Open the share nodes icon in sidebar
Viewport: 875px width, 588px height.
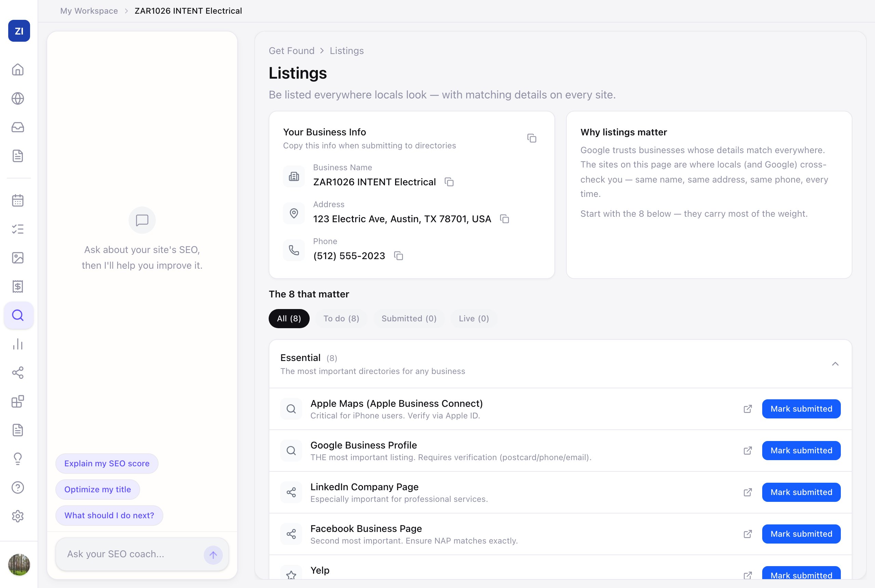18,373
